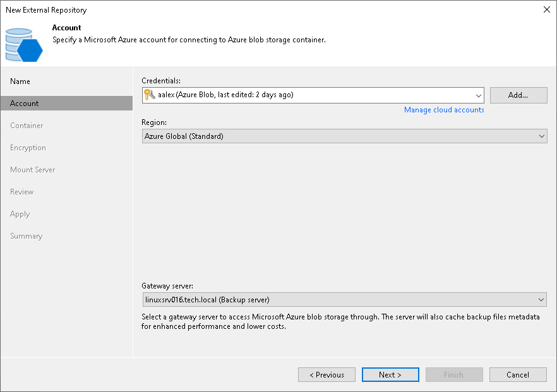Click the aalex credentials selection field

point(313,95)
